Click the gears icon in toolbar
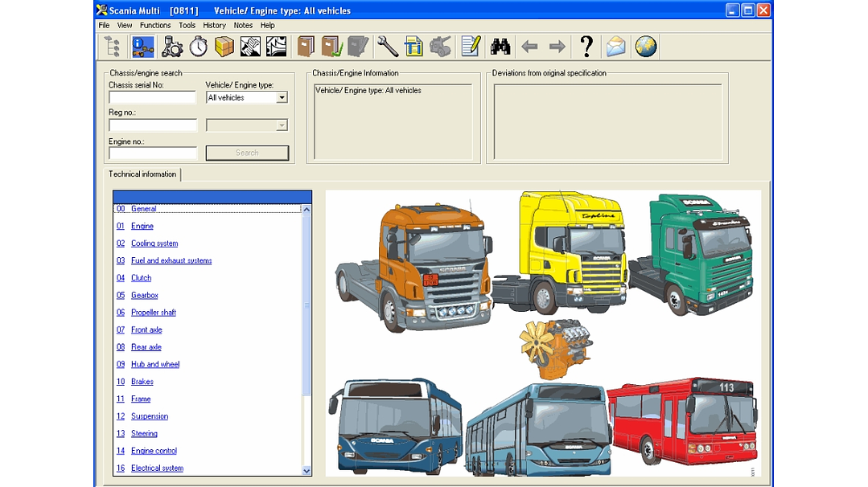The width and height of the screenshot is (868, 487). 171,47
